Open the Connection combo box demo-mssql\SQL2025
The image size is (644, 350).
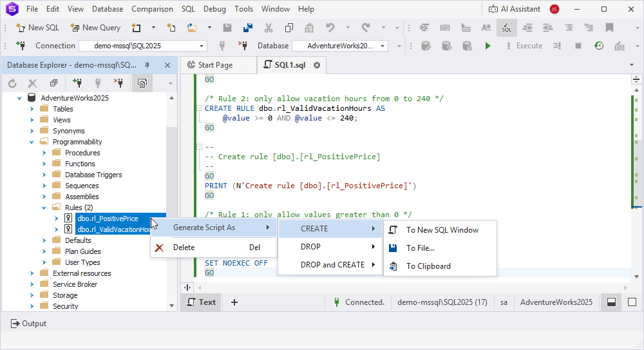tap(143, 46)
